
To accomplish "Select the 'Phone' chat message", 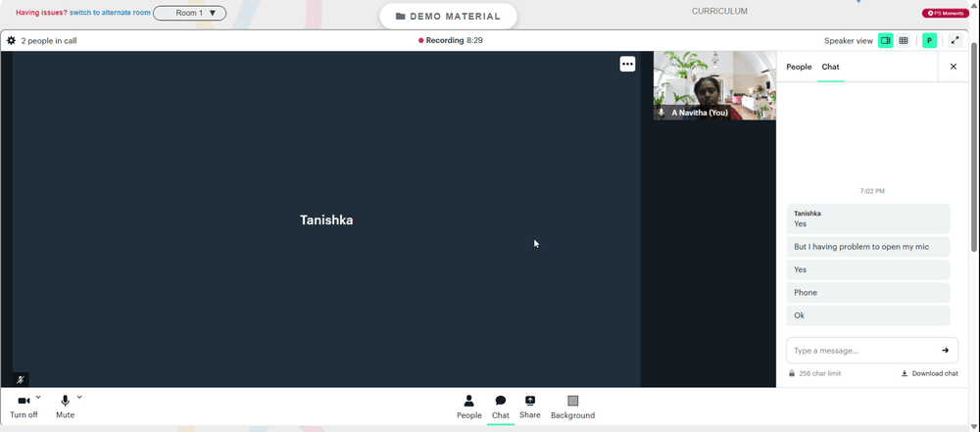I will tap(868, 293).
